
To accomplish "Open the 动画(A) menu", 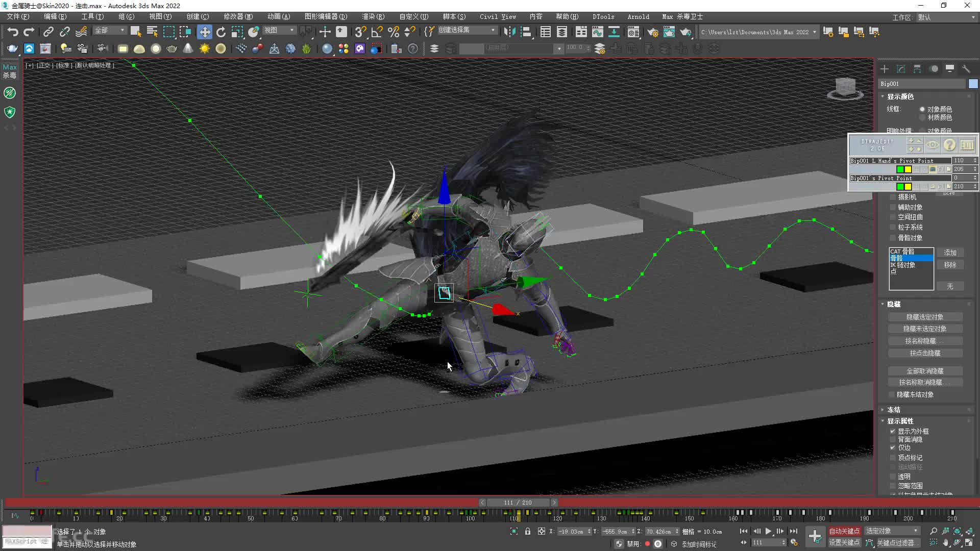I will pyautogui.click(x=279, y=17).
